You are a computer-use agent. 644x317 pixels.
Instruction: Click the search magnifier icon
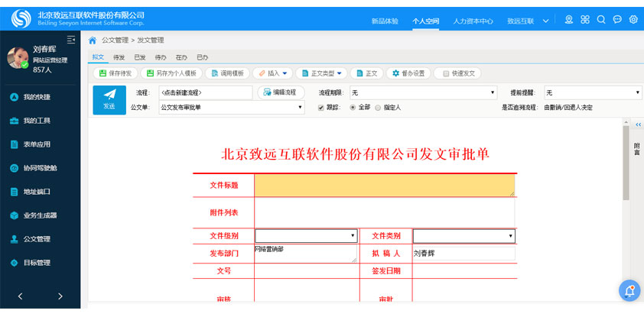click(601, 20)
